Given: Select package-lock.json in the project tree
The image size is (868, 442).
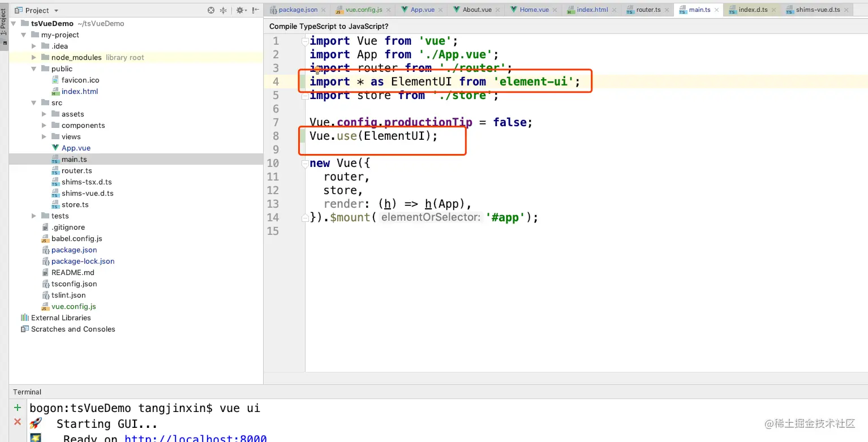Looking at the screenshot, I should point(83,261).
